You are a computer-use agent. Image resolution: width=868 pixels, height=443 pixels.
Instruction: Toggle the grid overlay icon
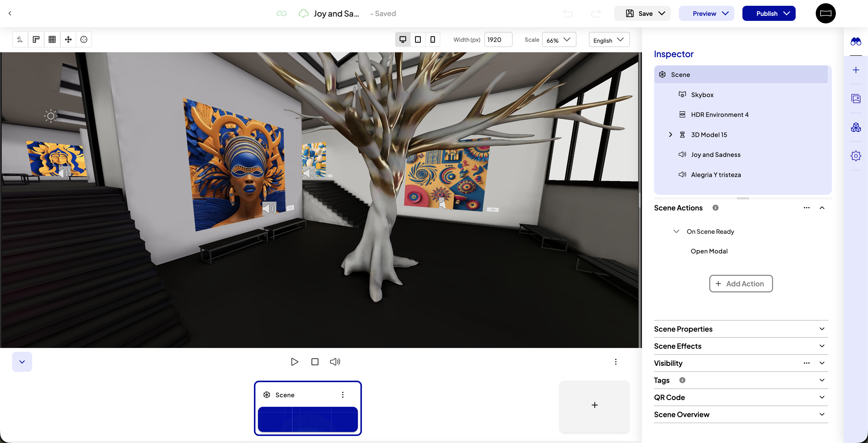pos(52,39)
